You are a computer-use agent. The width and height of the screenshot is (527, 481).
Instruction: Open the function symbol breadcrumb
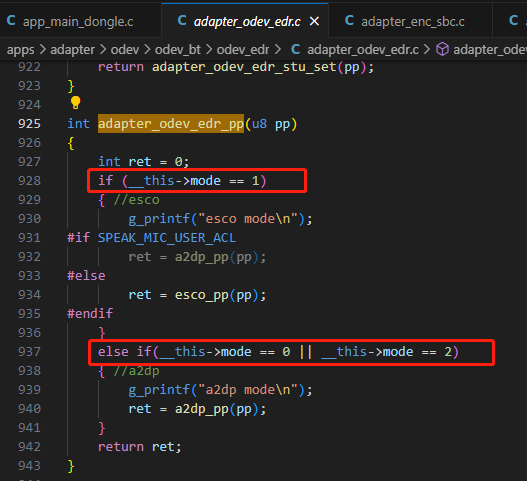pos(490,50)
